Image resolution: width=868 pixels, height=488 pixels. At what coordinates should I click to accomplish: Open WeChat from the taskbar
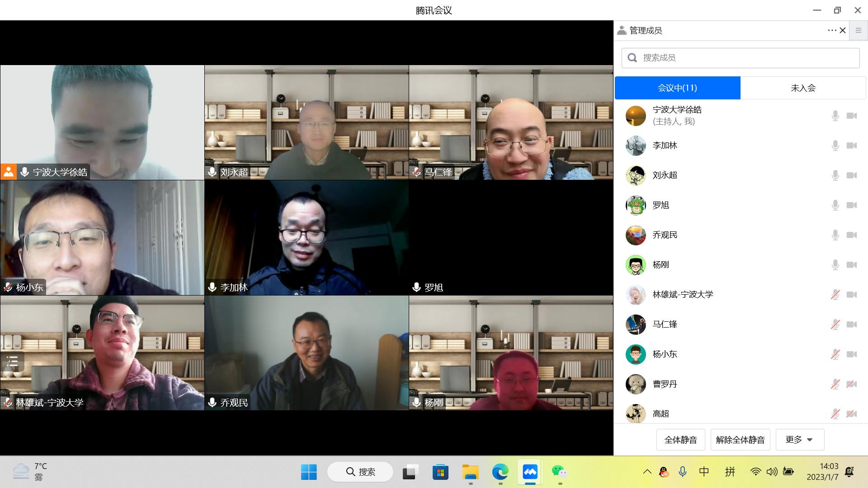[560, 472]
